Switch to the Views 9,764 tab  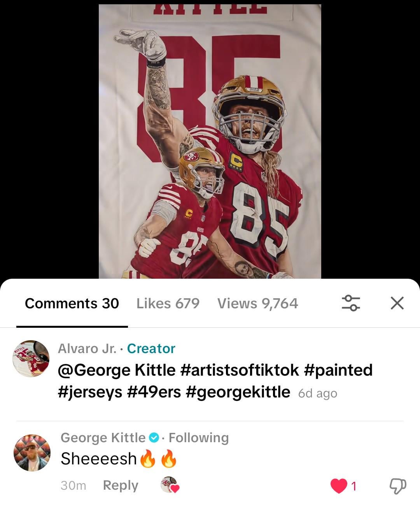pyautogui.click(x=257, y=303)
